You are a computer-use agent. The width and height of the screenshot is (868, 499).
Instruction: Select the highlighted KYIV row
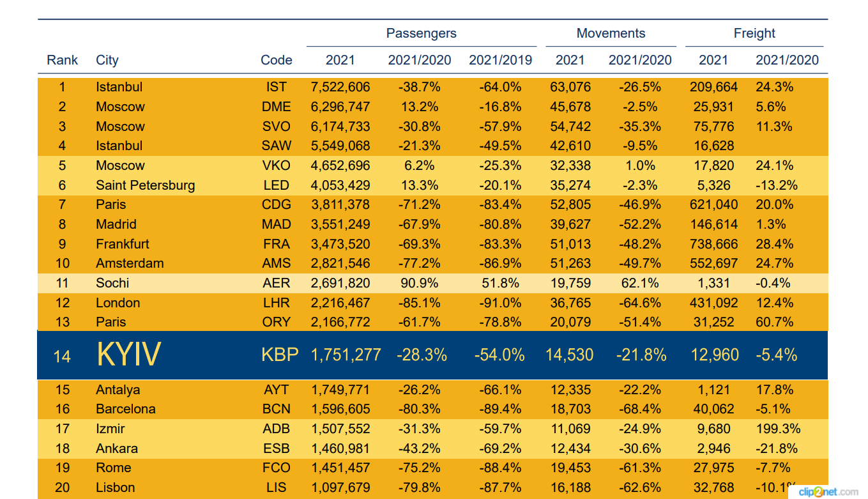(432, 355)
